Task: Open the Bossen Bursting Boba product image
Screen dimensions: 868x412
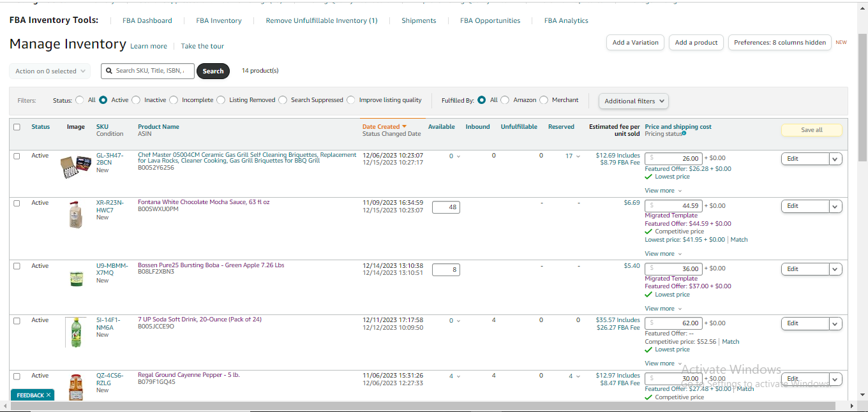Action: [76, 278]
